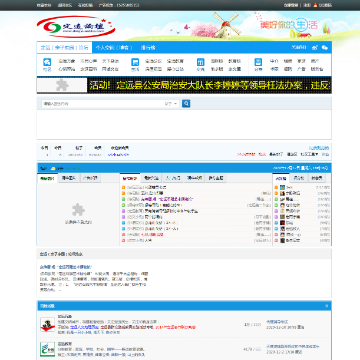Focus the search keyword input box
Screen dimensions: 360x360
pyautogui.click(x=102, y=104)
